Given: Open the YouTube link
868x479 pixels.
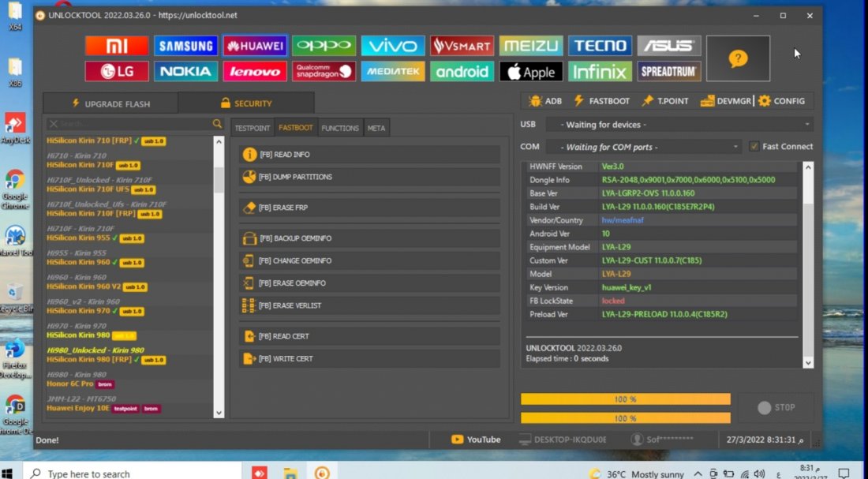Looking at the screenshot, I should (x=476, y=440).
